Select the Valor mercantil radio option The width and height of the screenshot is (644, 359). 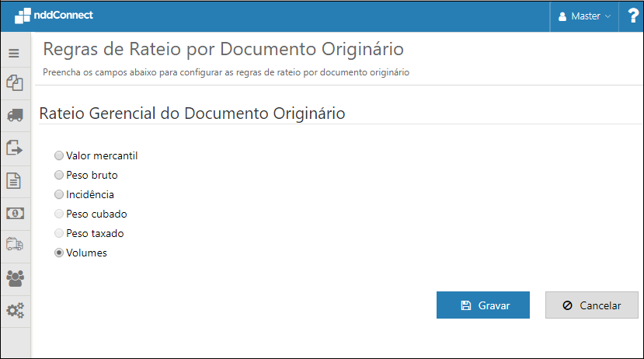coord(59,155)
